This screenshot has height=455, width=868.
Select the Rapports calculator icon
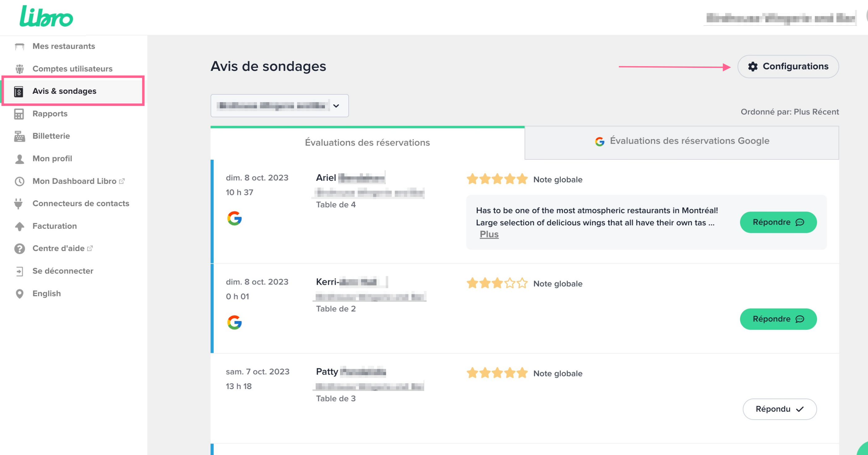coord(19,114)
